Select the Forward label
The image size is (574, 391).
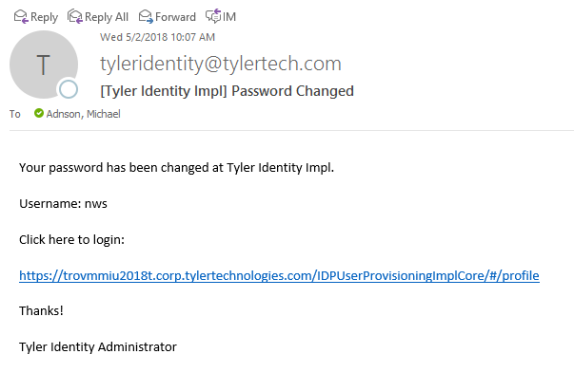click(175, 17)
